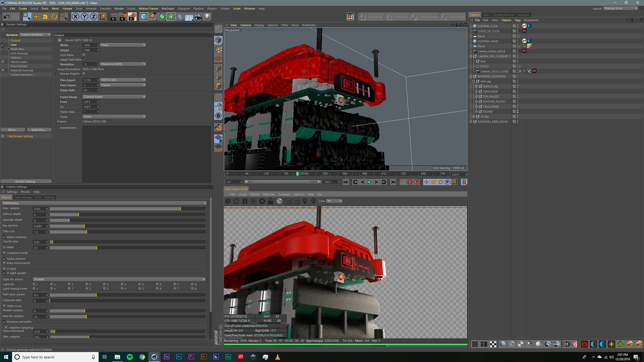
Task: Open the Pathtracing kernel type dropdown
Action: coord(104,203)
